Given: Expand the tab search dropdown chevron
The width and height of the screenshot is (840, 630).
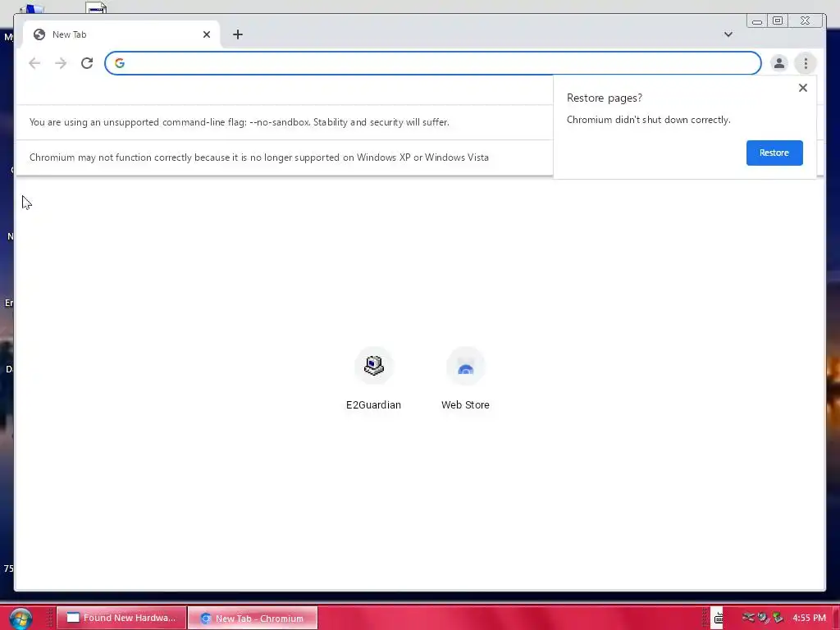Looking at the screenshot, I should tap(728, 34).
